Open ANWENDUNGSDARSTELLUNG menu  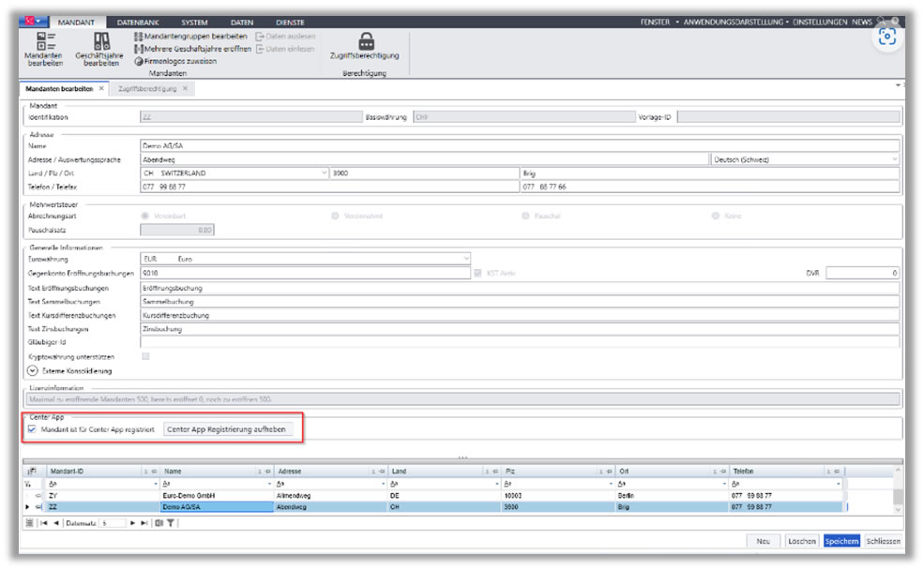tap(736, 22)
